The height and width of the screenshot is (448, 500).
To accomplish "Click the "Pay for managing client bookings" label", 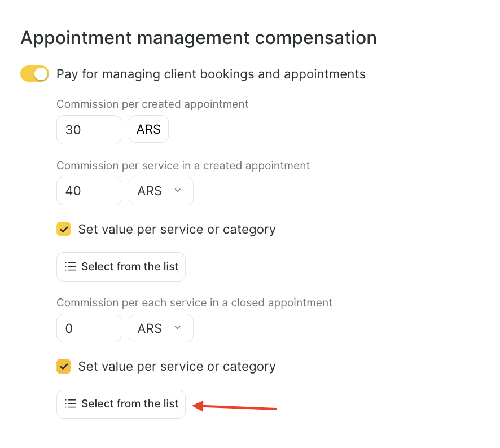I will coord(211,74).
